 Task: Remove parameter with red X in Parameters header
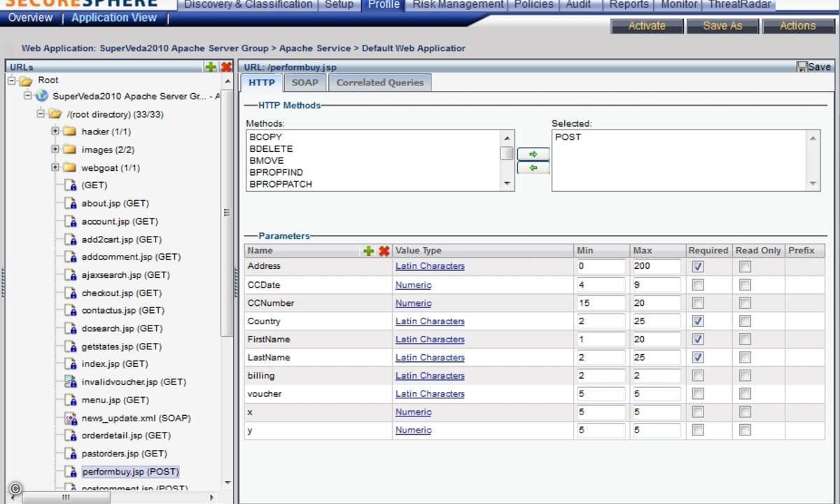[x=384, y=251]
